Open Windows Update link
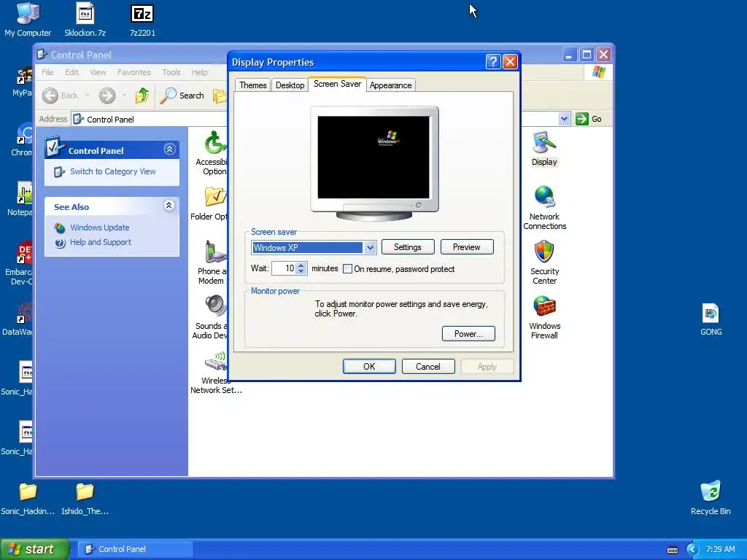This screenshot has height=560, width=747. tap(99, 227)
